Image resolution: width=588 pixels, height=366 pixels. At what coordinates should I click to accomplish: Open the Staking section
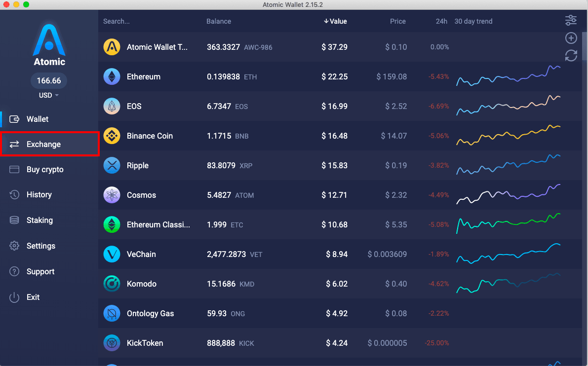click(x=49, y=220)
